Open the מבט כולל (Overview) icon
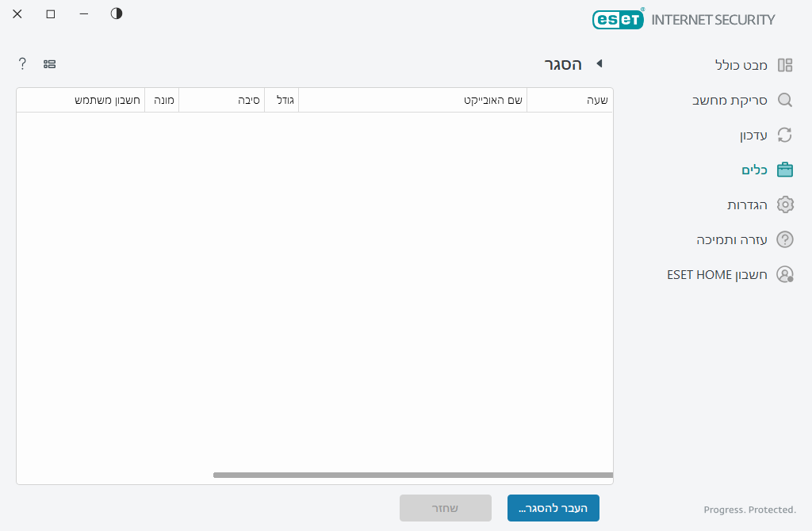Viewport: 812px width, 531px height. [785, 65]
